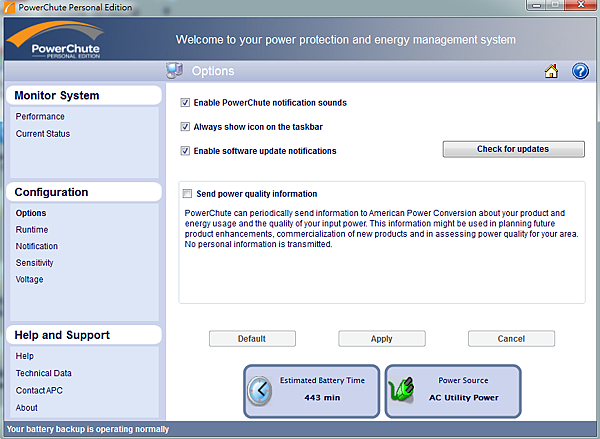Disable PowerChute notification sounds checkbox

click(185, 103)
